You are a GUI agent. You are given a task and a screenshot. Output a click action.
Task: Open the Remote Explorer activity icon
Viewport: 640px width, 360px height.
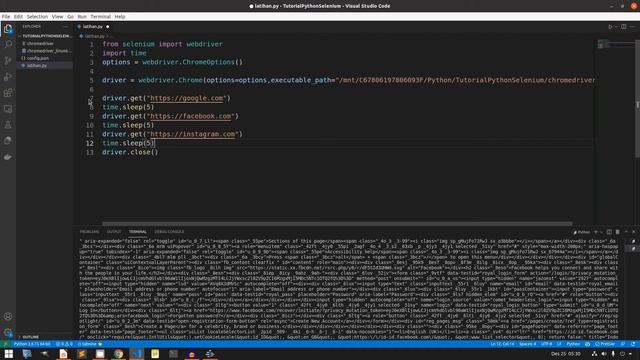8,109
